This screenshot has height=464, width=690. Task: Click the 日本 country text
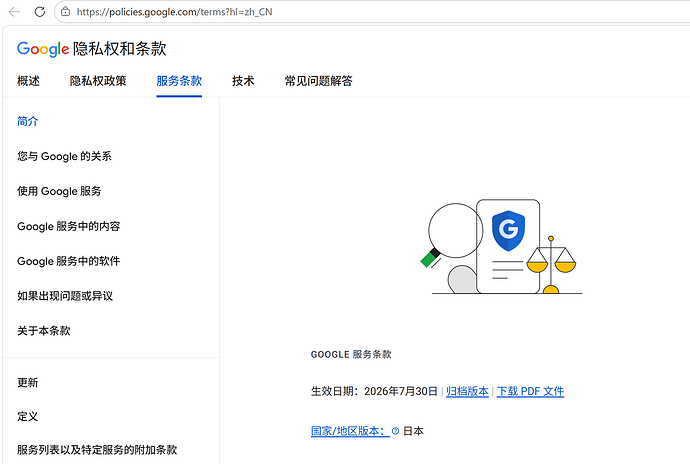click(413, 431)
